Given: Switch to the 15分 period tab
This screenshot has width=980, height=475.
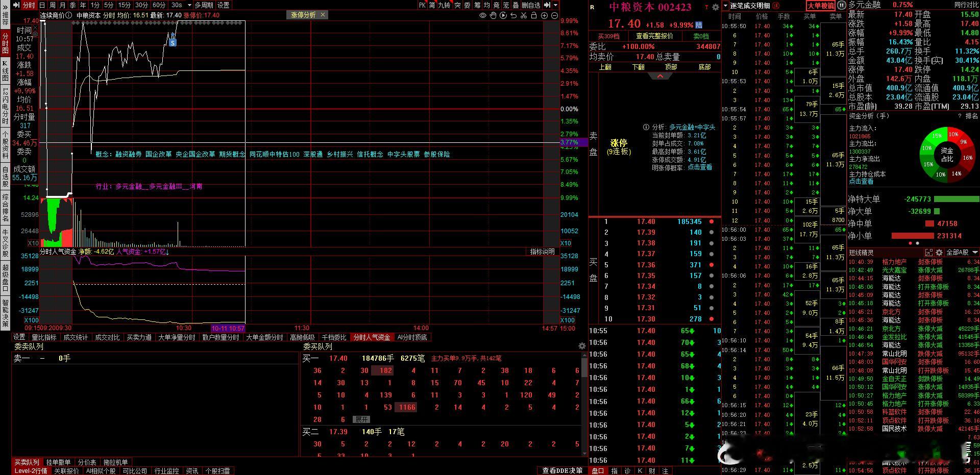Looking at the screenshot, I should coord(124,5).
